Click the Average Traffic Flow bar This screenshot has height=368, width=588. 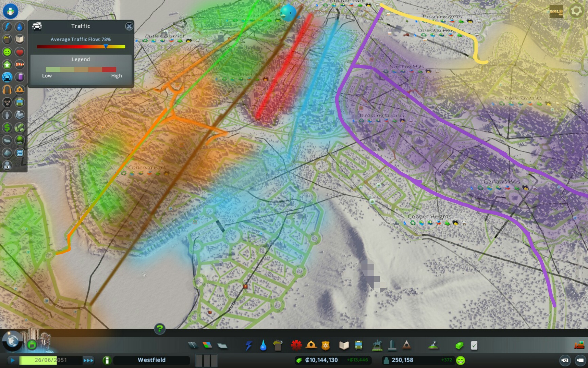click(81, 47)
